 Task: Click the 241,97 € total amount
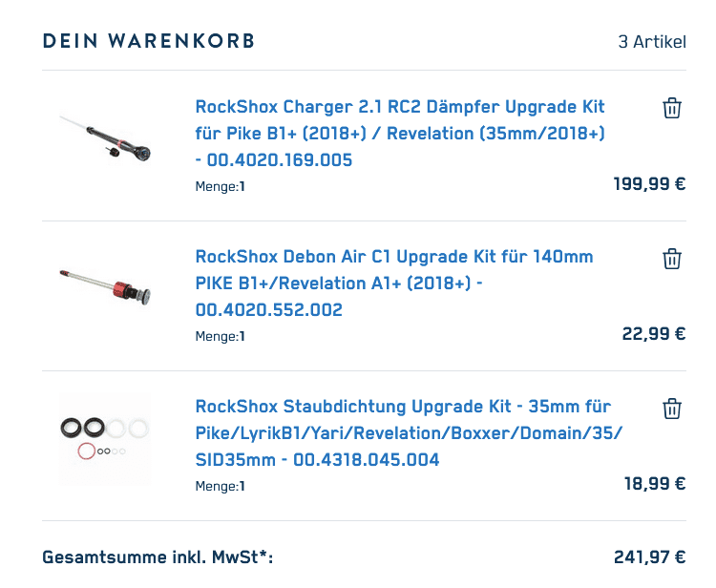point(650,556)
